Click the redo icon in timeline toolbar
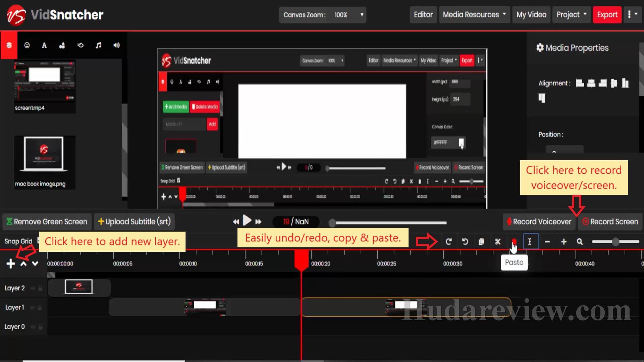This screenshot has width=644, height=362. point(448,242)
